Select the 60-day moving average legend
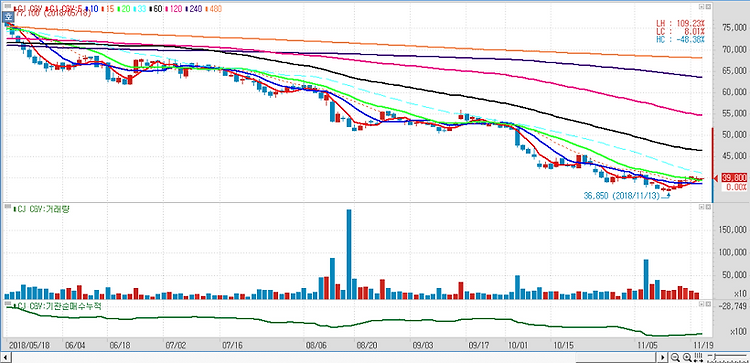The height and width of the screenshot is (363, 750). pos(155,9)
